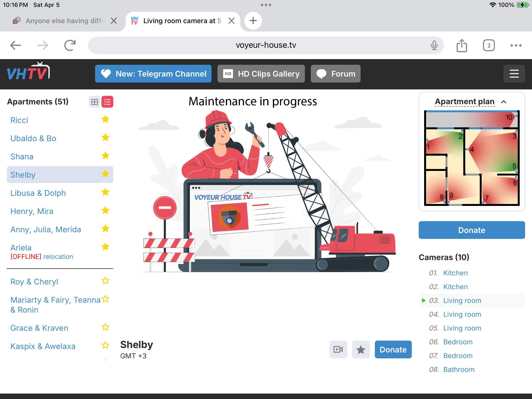The height and width of the screenshot is (399, 532).
Task: Open HD Clips Gallery
Action: coord(261,74)
